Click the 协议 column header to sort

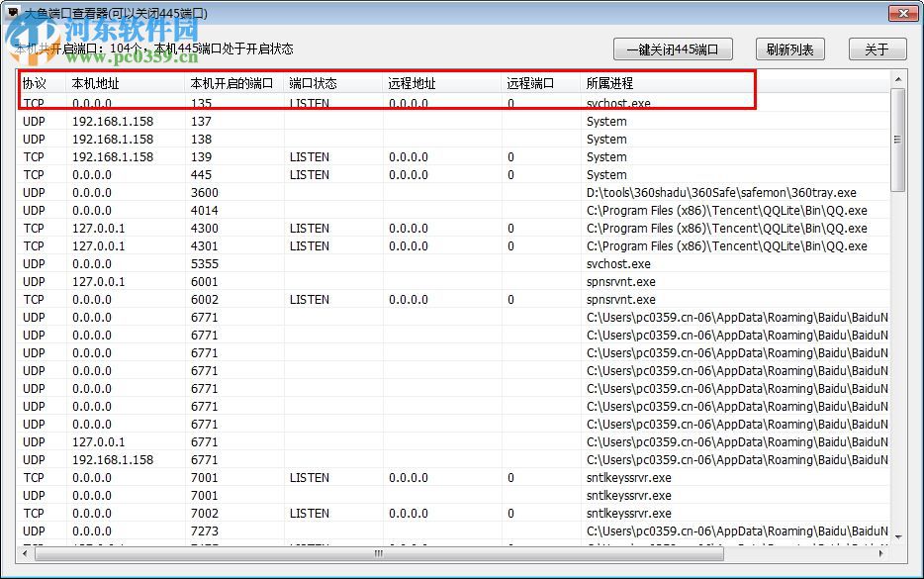point(35,85)
